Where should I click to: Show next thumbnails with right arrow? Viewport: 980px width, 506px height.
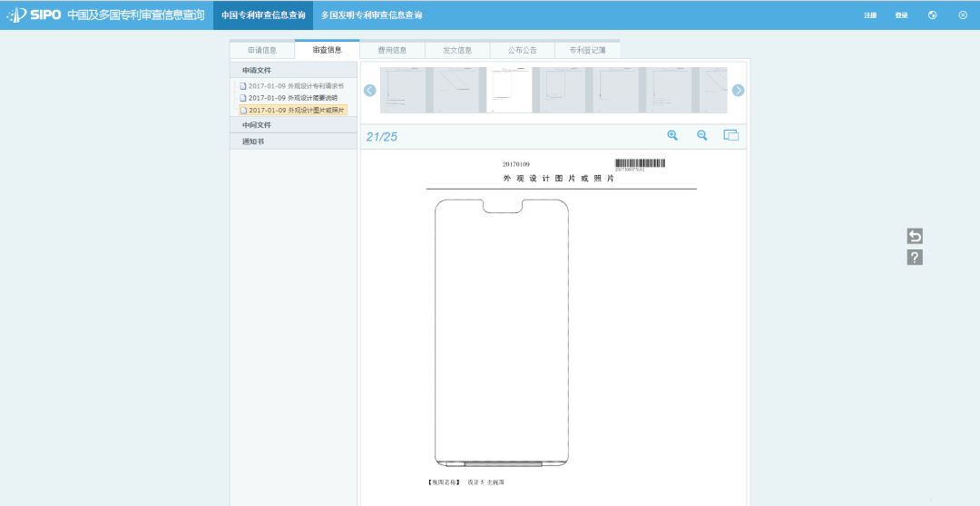pos(738,91)
